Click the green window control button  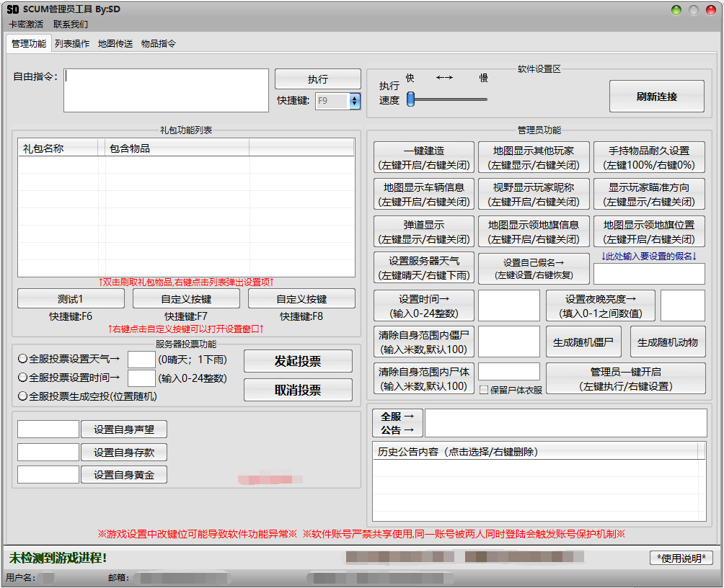[x=676, y=10]
